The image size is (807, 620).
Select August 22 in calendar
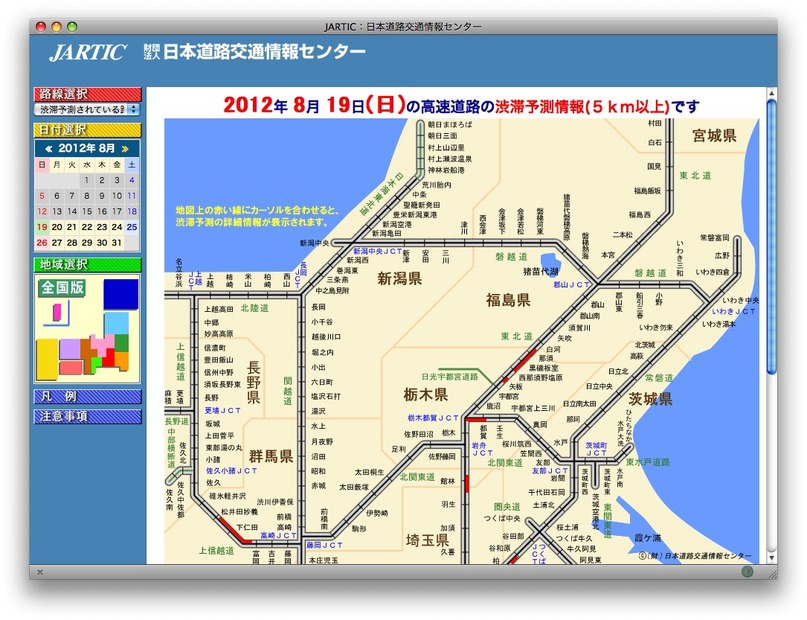click(x=87, y=227)
